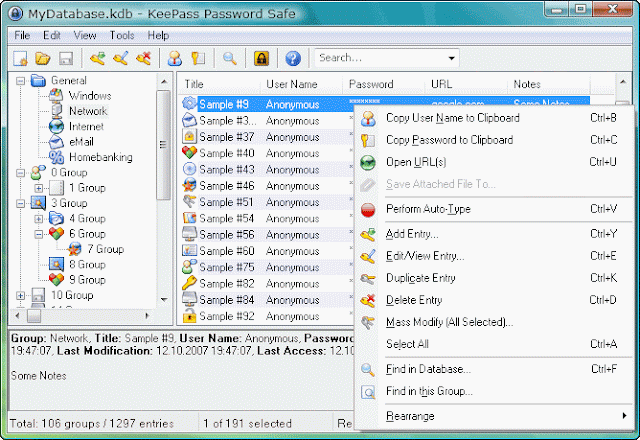Open the Rearrange submenu arrow
Image resolution: width=640 pixels, height=440 pixels.
pyautogui.click(x=624, y=416)
